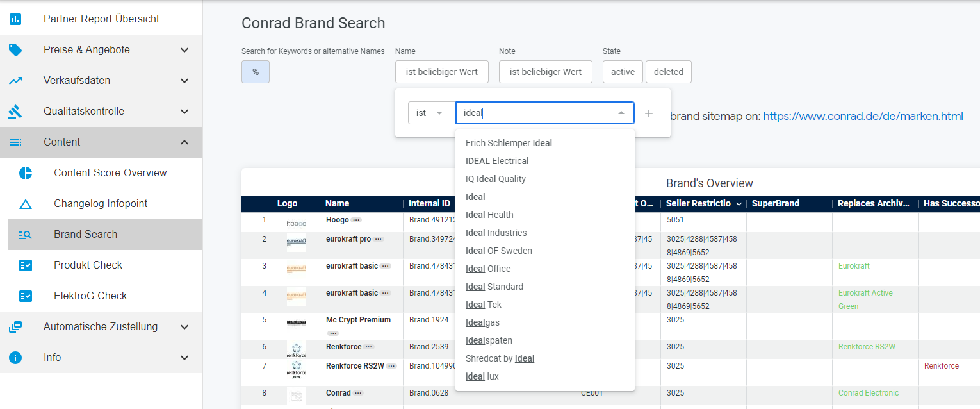Click 'Eurokraft Active Green' cell text
Screen dimensions: 980x409
(x=865, y=299)
